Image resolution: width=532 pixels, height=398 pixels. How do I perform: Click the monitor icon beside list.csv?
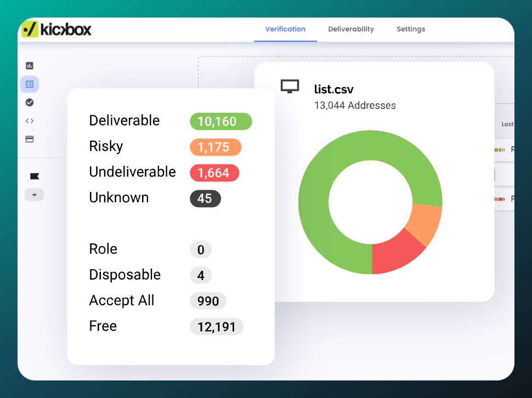[x=290, y=87]
